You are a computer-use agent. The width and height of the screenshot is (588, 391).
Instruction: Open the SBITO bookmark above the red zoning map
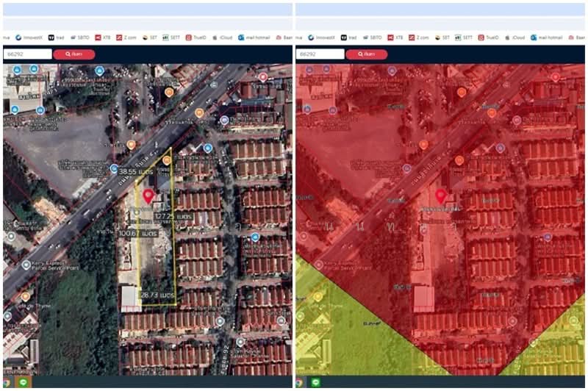click(x=371, y=37)
